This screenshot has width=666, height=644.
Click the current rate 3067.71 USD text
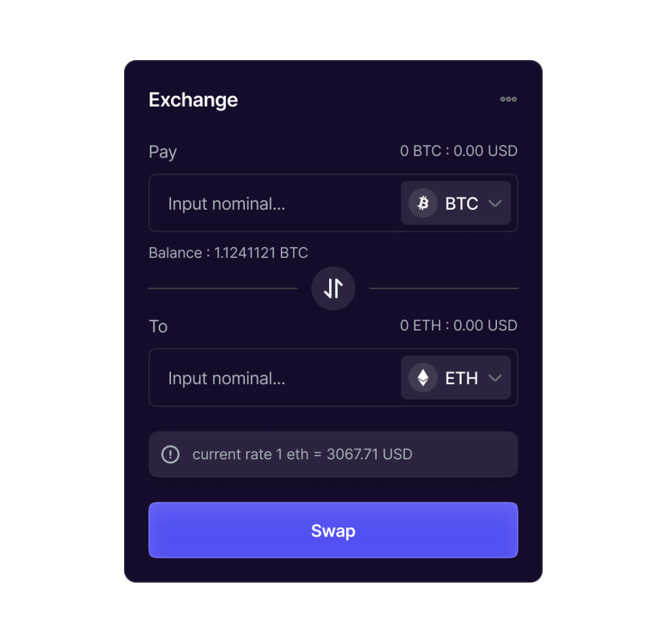(302, 454)
